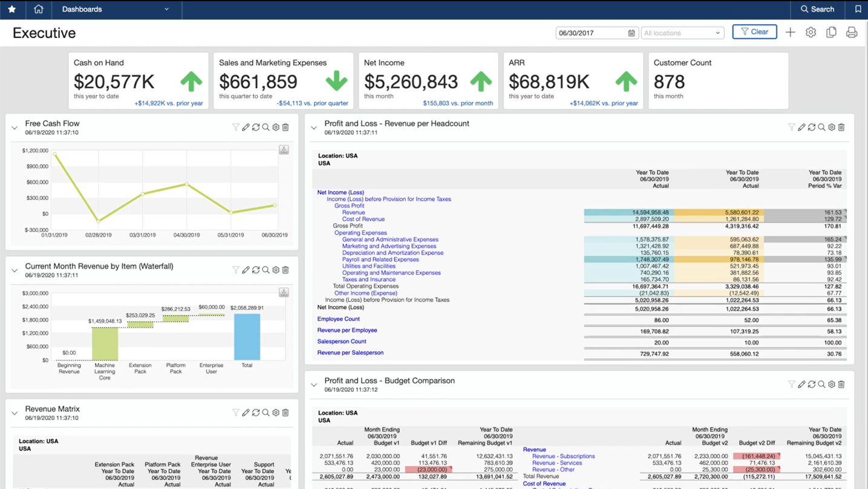Download the Free Cash Flow chart image
The width and height of the screenshot is (868, 489).
point(284,149)
